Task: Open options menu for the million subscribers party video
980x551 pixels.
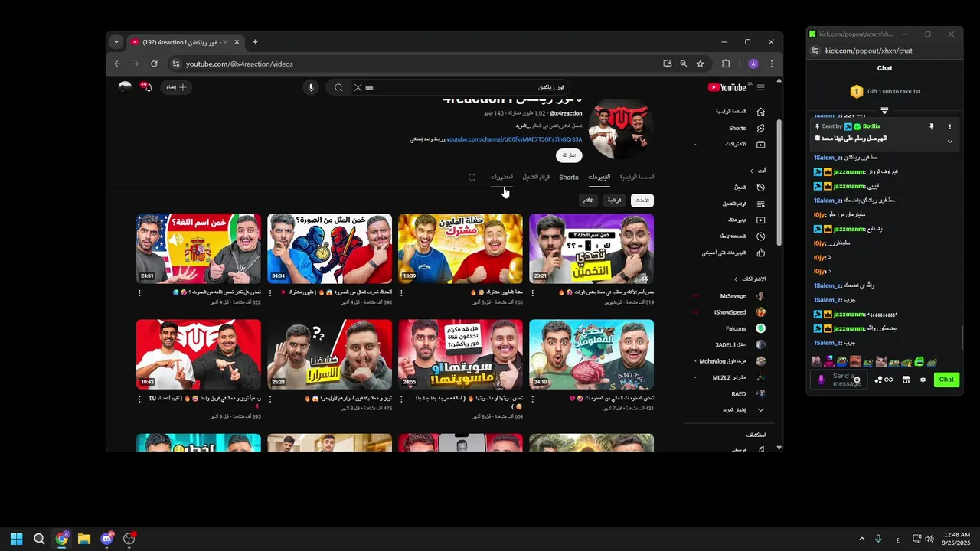Action: click(401, 293)
